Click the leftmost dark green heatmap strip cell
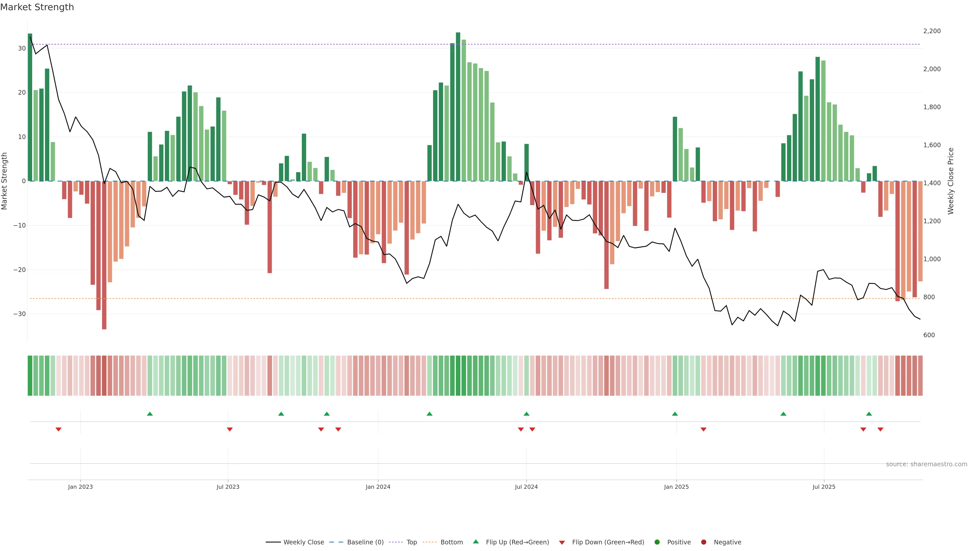 point(30,375)
